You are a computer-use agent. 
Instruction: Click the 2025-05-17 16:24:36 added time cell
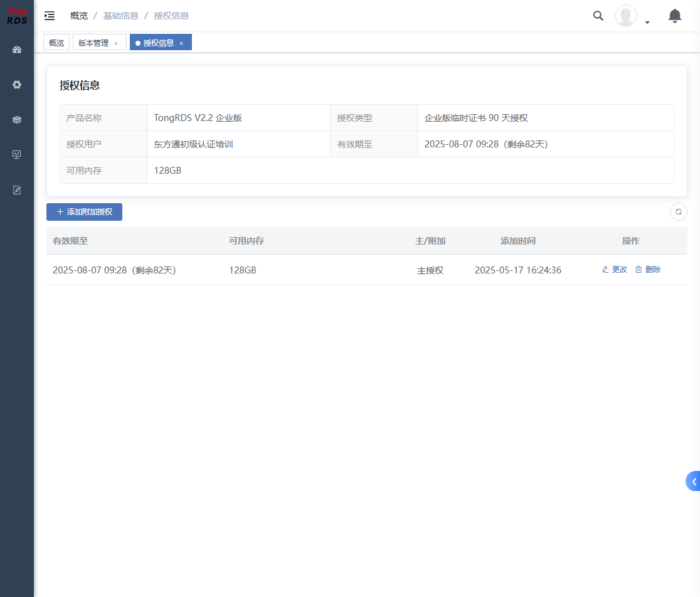pos(518,270)
